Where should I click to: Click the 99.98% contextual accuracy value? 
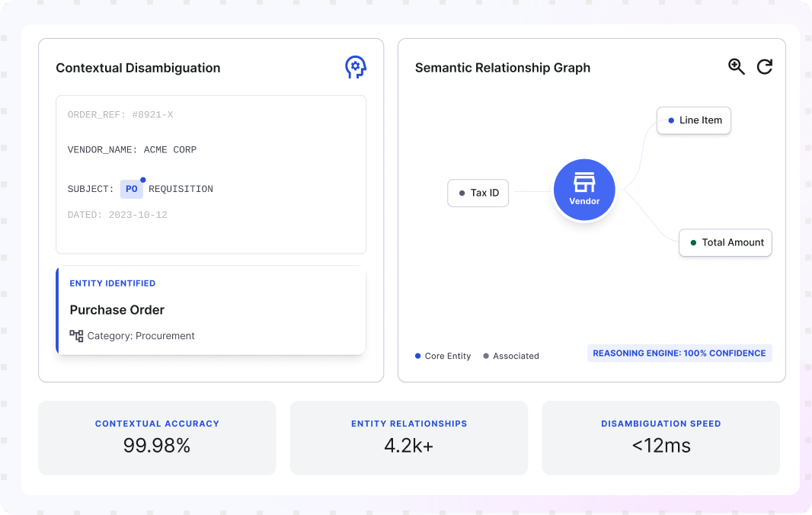point(157,446)
